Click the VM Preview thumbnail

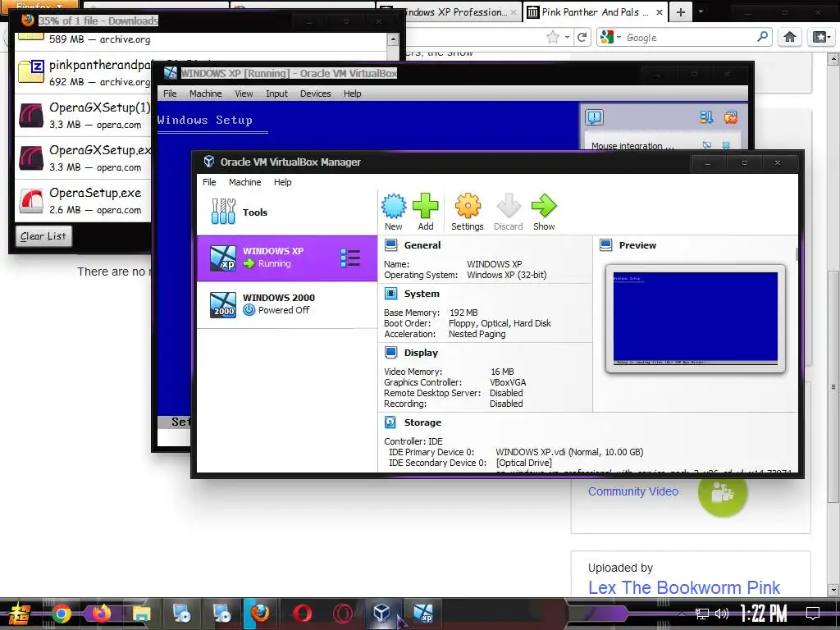[695, 318]
